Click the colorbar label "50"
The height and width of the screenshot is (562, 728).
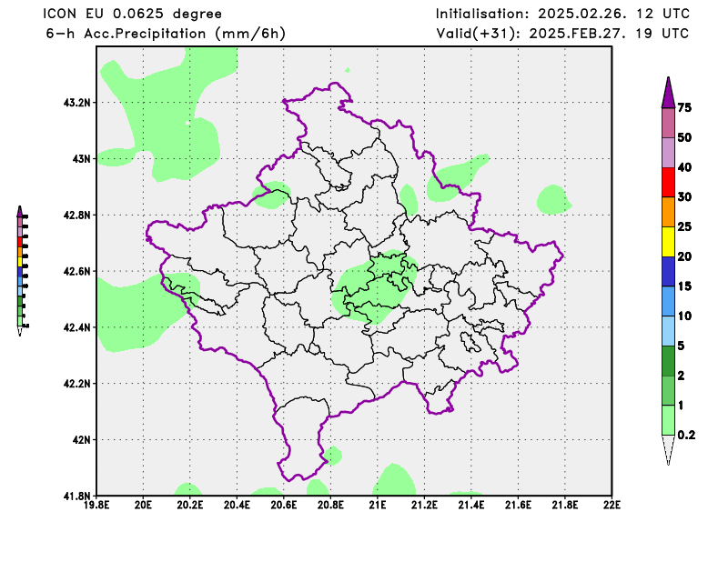pyautogui.click(x=684, y=137)
